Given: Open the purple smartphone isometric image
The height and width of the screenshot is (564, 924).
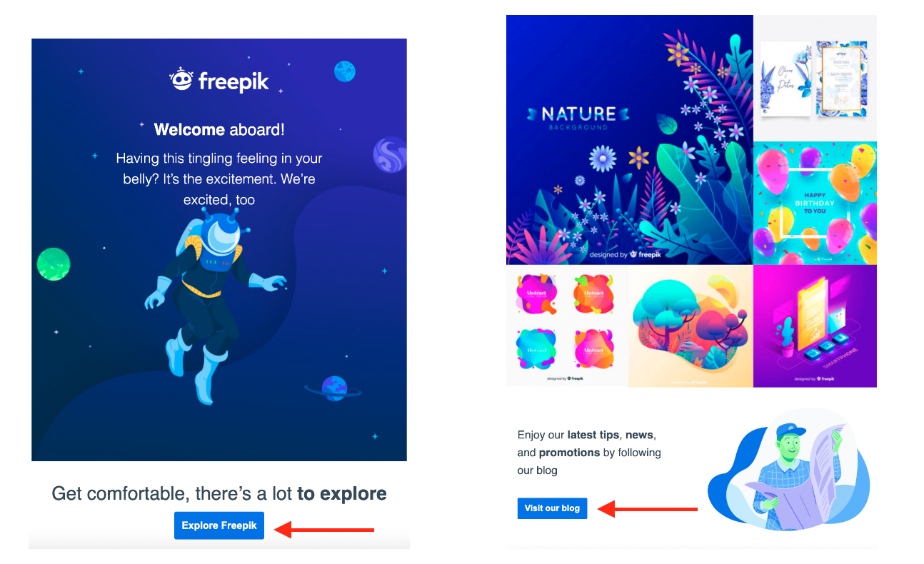Looking at the screenshot, I should (815, 326).
